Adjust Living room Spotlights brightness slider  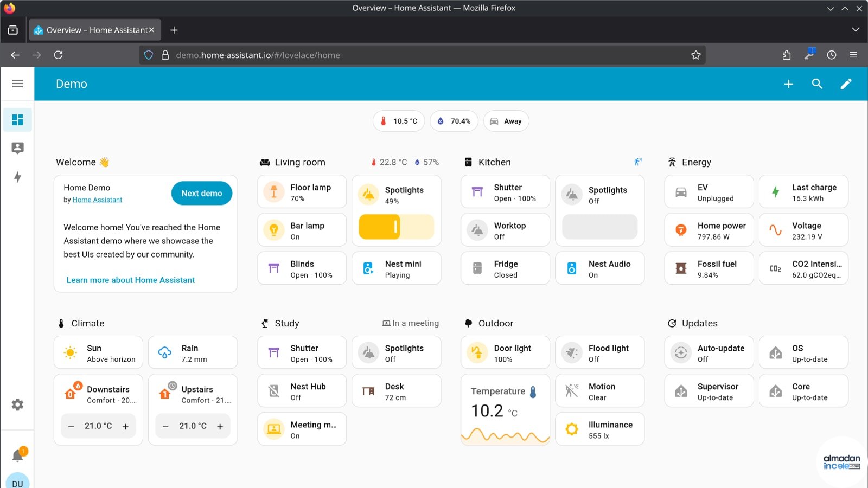coord(397,227)
